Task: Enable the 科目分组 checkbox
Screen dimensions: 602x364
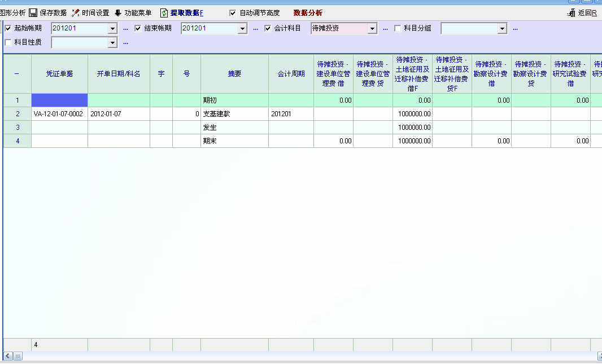Action: coord(398,28)
